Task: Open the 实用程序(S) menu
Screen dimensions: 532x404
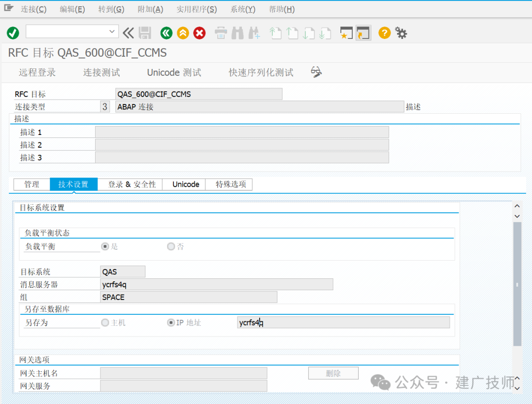Action: [x=197, y=9]
